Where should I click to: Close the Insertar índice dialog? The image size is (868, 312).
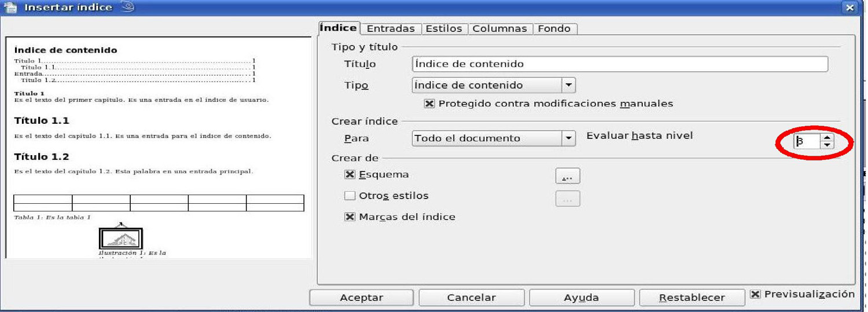pos(849,8)
